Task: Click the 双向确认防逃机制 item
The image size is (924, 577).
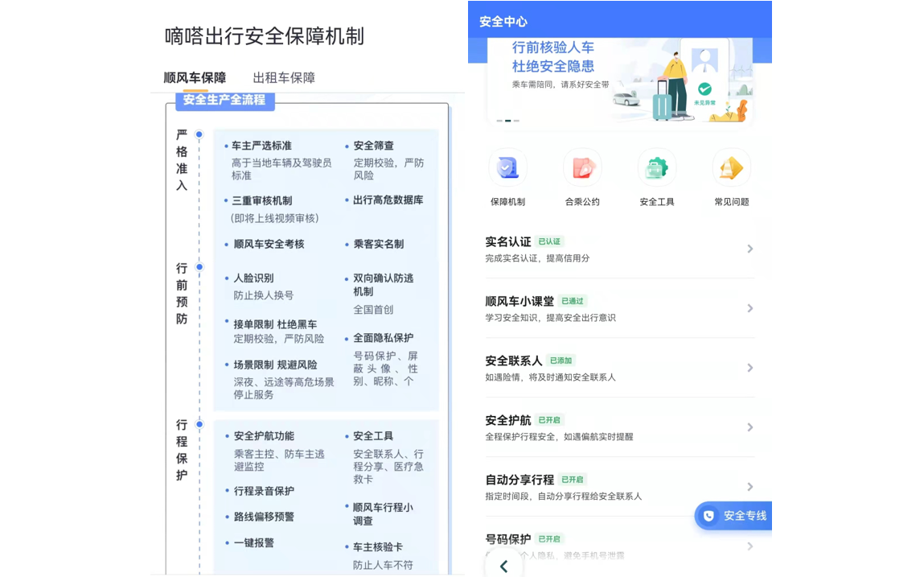Action: [383, 284]
